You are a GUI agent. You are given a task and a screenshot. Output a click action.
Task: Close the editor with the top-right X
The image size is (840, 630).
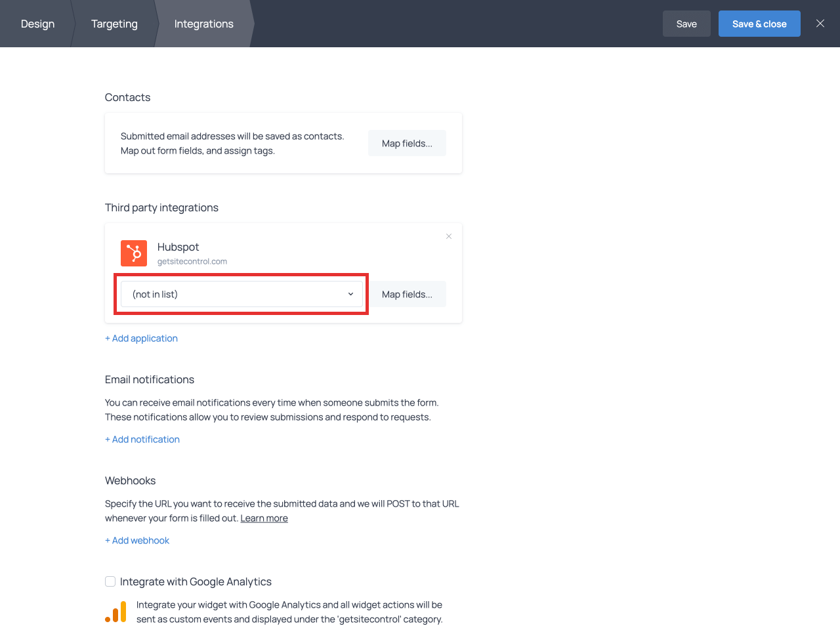tap(820, 24)
